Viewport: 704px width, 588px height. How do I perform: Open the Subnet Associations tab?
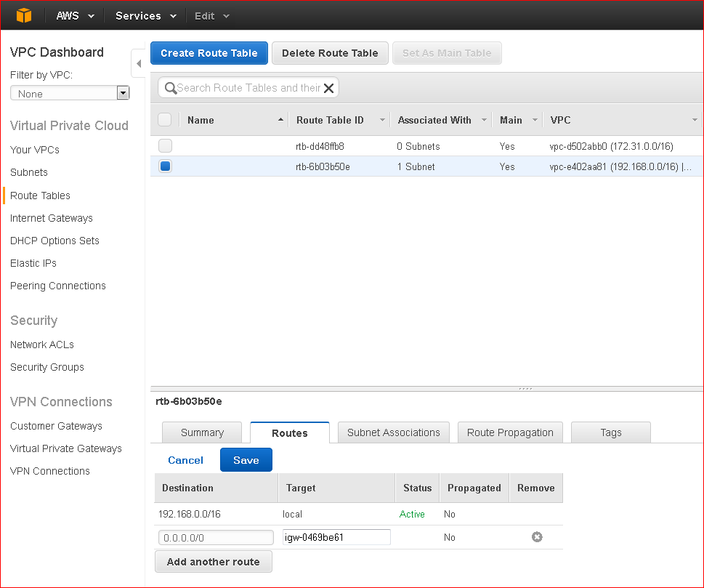tap(393, 432)
